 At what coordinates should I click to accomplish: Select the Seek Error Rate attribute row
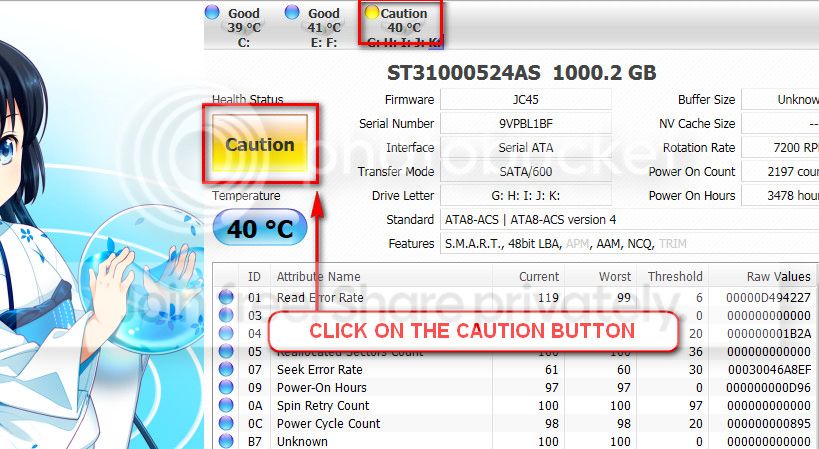point(514,369)
